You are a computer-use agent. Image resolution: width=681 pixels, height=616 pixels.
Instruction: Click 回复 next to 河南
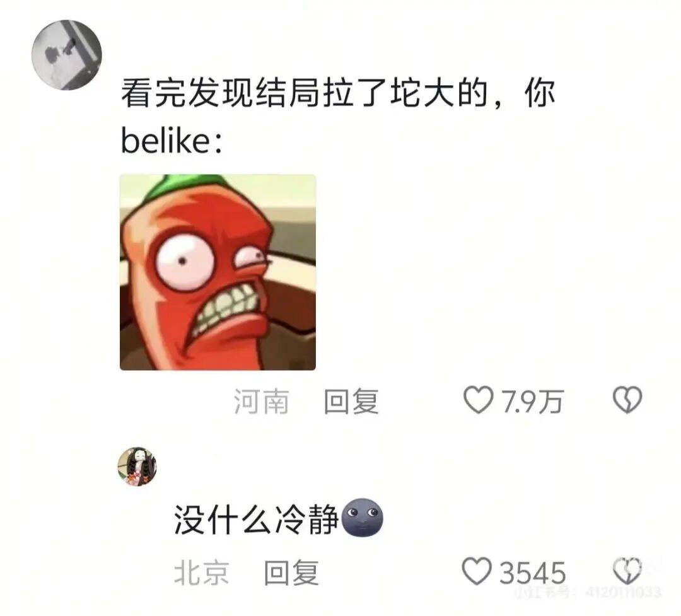click(351, 400)
